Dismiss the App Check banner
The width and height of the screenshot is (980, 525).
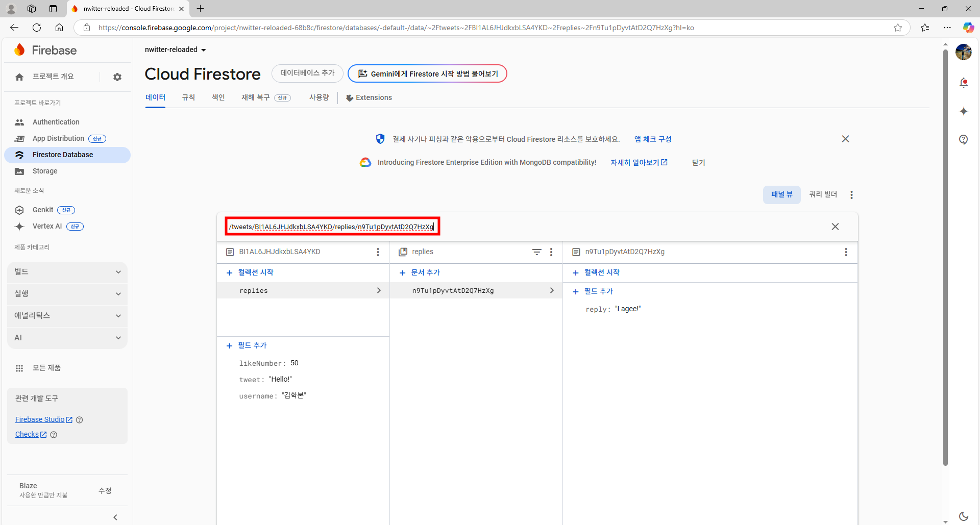845,139
